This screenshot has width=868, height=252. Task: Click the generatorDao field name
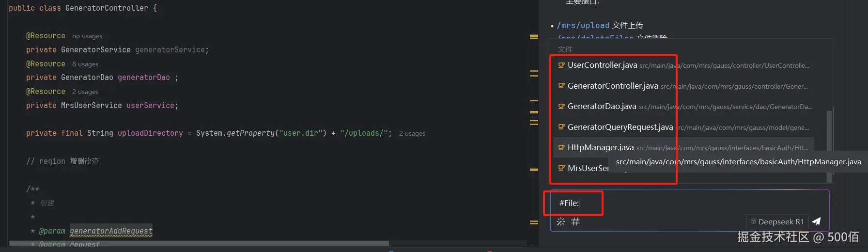tap(144, 78)
